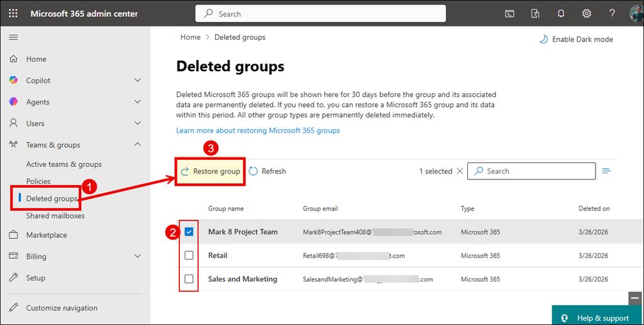Select Deleted groups in sidebar
This screenshot has width=644, height=325.
[x=52, y=198]
